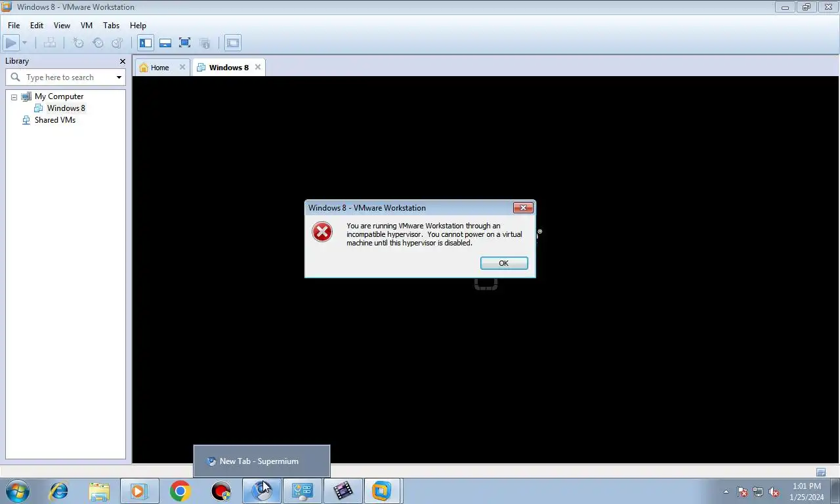The width and height of the screenshot is (840, 504).
Task: Restore down the VMware Workstation window
Action: (x=807, y=7)
